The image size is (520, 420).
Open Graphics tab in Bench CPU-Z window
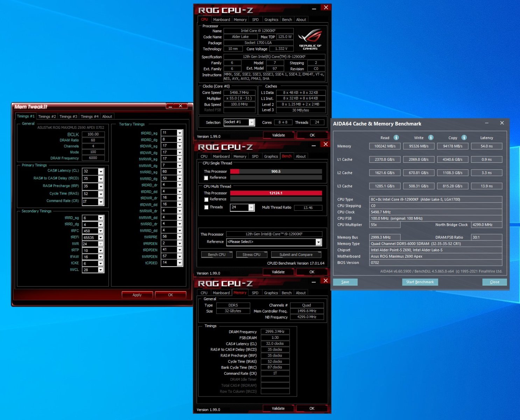[x=271, y=156]
